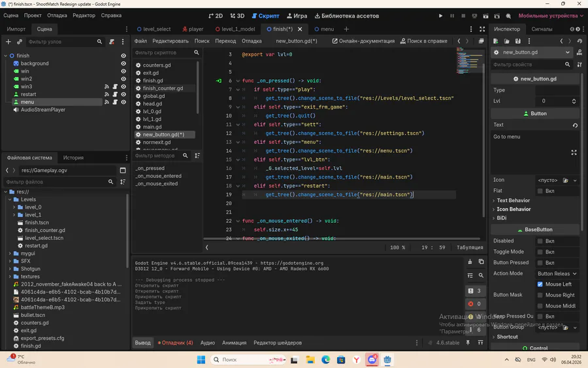Click the code minimap preview
The height and width of the screenshot is (368, 588).
click(469, 62)
